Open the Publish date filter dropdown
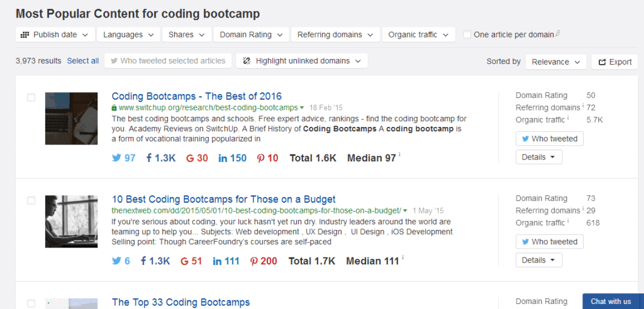This screenshot has width=644, height=309. coord(55,35)
